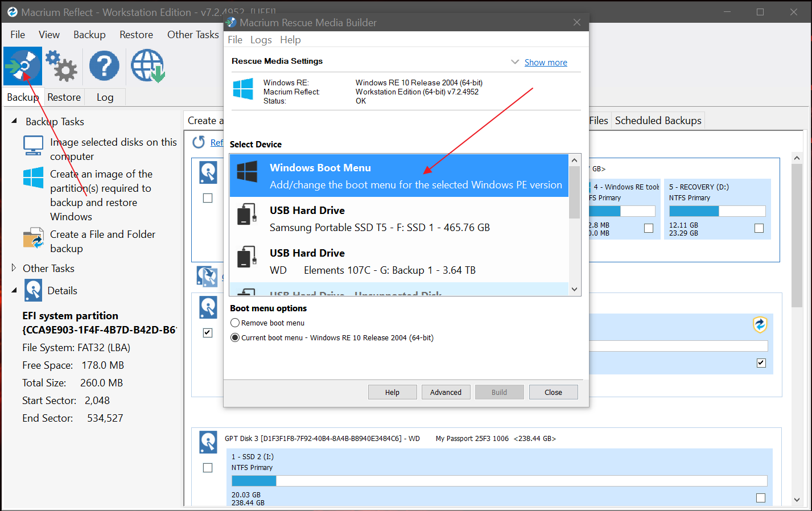Click the Samsung Portable SSD drive icon
Image resolution: width=812 pixels, height=511 pixels.
246,214
